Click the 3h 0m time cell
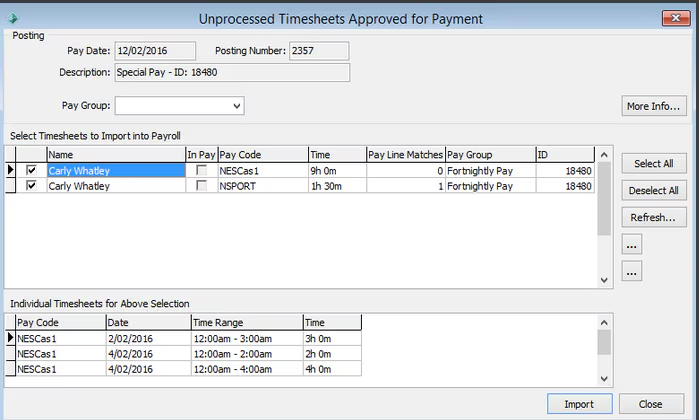 pyautogui.click(x=332, y=338)
